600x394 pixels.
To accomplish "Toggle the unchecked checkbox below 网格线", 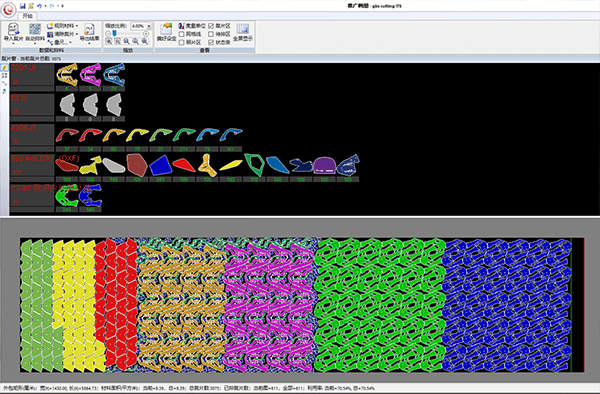I will [182, 42].
